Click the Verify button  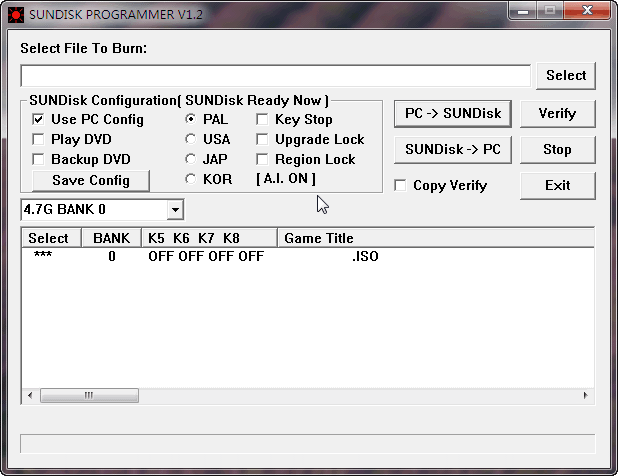coord(558,113)
